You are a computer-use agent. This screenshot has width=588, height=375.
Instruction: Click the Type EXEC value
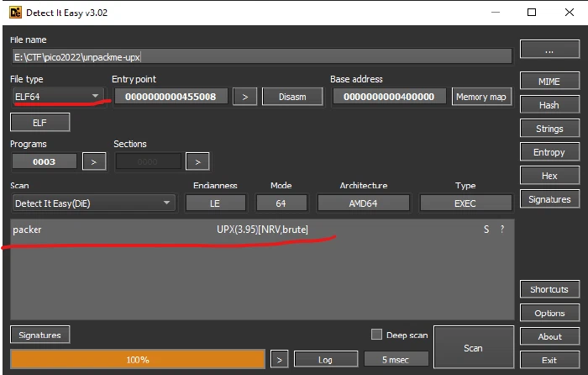click(x=465, y=203)
